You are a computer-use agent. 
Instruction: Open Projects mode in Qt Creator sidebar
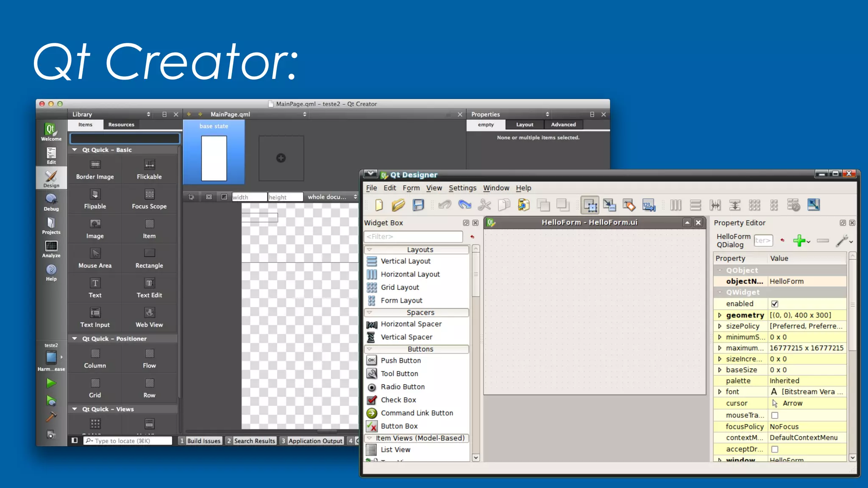click(51, 225)
